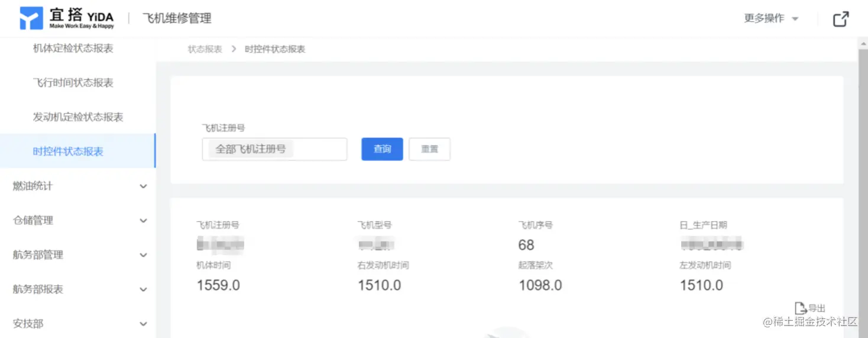Click 右发动机时间 value 1510.0
This screenshot has width=868, height=338.
tap(379, 285)
